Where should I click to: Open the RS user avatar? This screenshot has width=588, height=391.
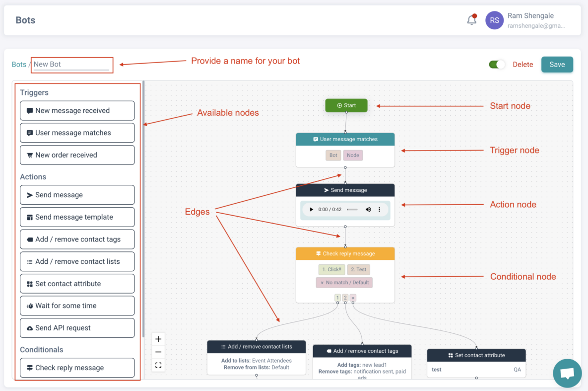[x=494, y=20]
